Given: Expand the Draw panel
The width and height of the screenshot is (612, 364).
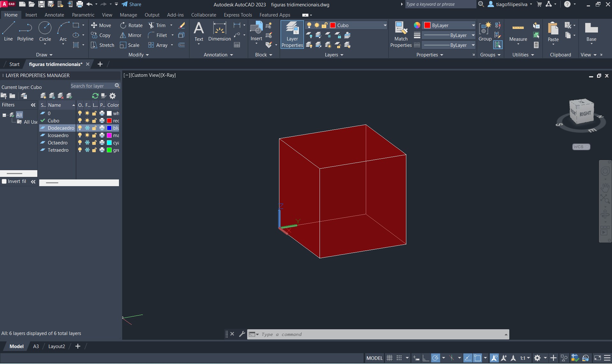Looking at the screenshot, I should tap(44, 55).
